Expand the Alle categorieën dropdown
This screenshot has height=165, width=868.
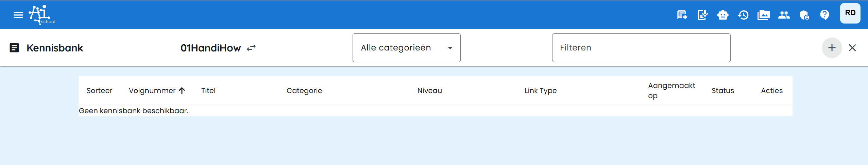point(406,48)
